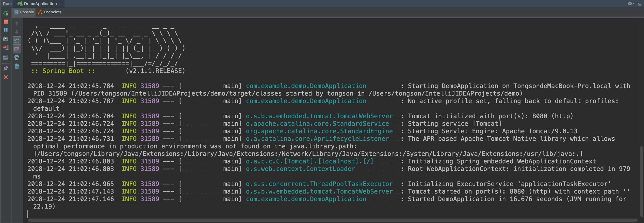Print the console output
The height and width of the screenshot is (223, 644).
[x=17, y=58]
